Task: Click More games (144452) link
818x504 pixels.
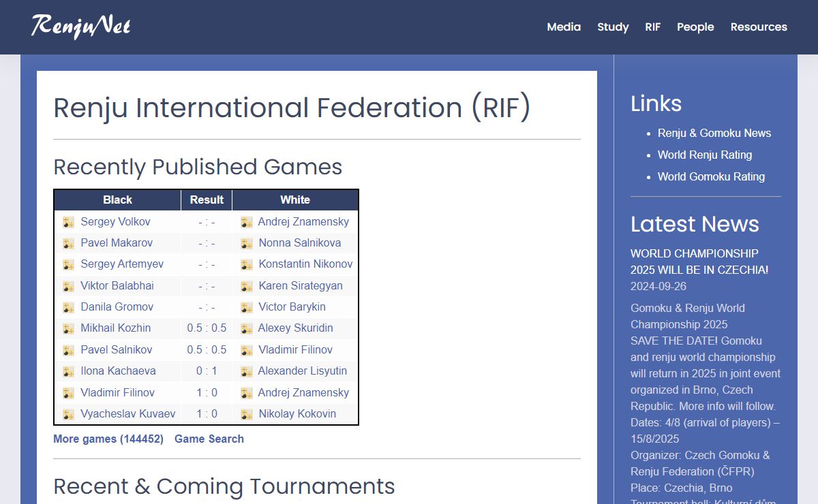Action: 108,439
